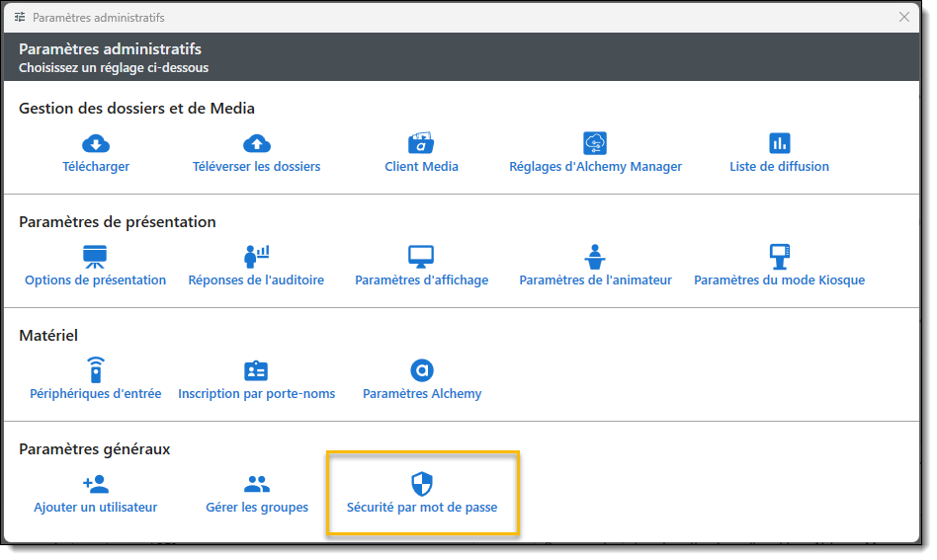Open Gérer les groupes icon
This screenshot has height=560, width=937.
tap(256, 484)
